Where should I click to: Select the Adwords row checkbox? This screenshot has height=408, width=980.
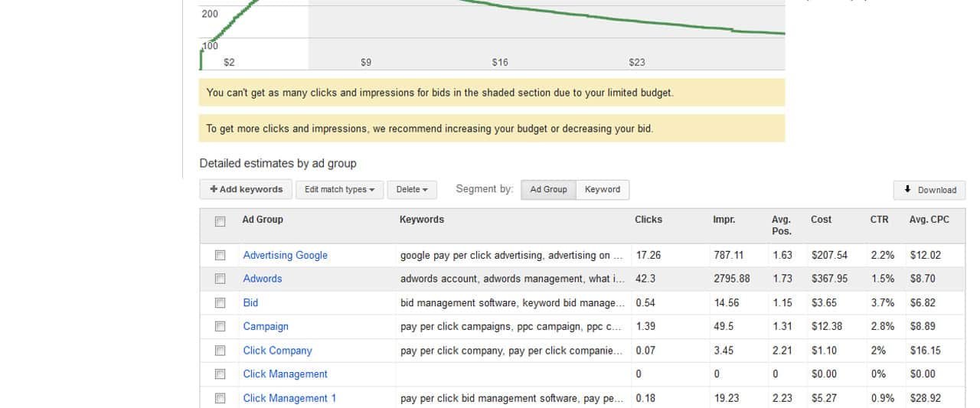220,279
